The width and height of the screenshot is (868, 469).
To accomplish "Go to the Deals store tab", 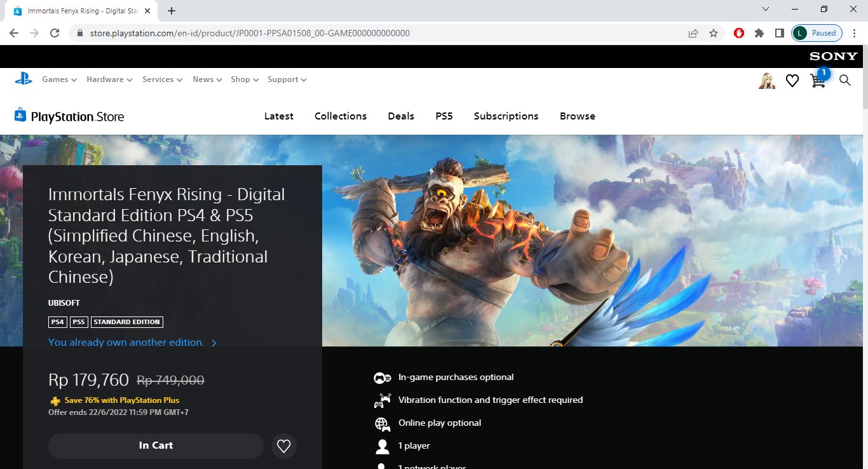I will (401, 116).
